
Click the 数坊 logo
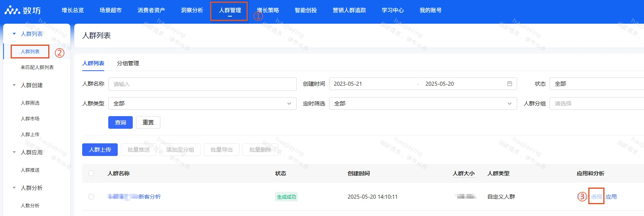(x=23, y=10)
